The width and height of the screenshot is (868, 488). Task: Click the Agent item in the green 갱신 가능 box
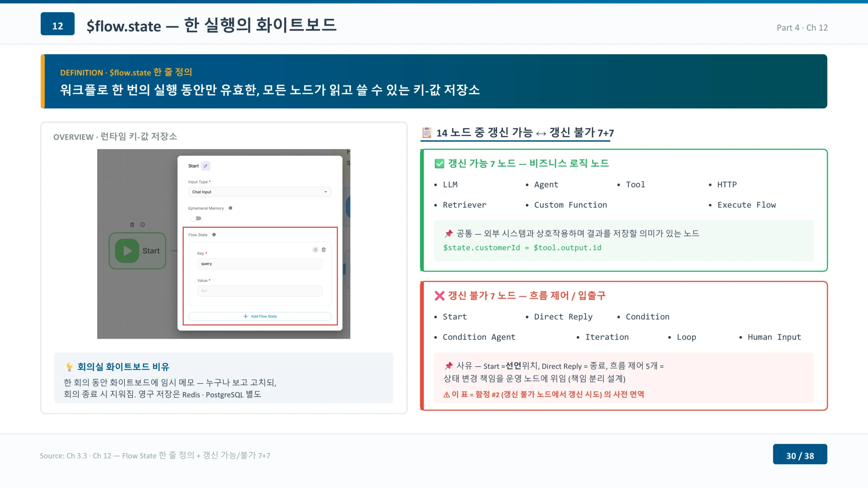coord(546,185)
